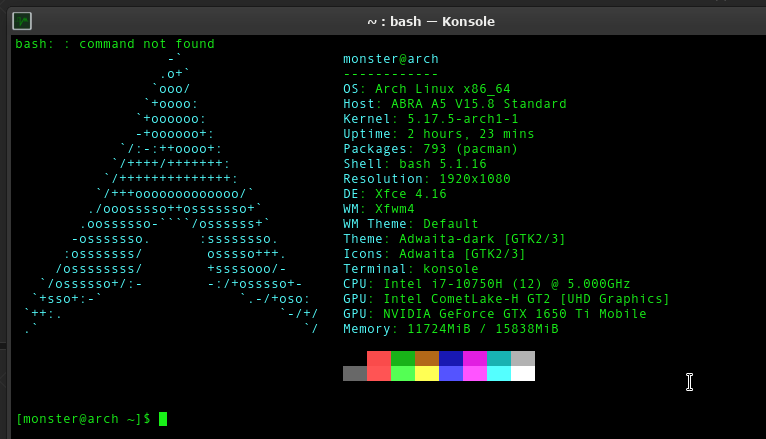
Task: Click the dashed separator under monster@arch
Action: pyautogui.click(x=391, y=74)
